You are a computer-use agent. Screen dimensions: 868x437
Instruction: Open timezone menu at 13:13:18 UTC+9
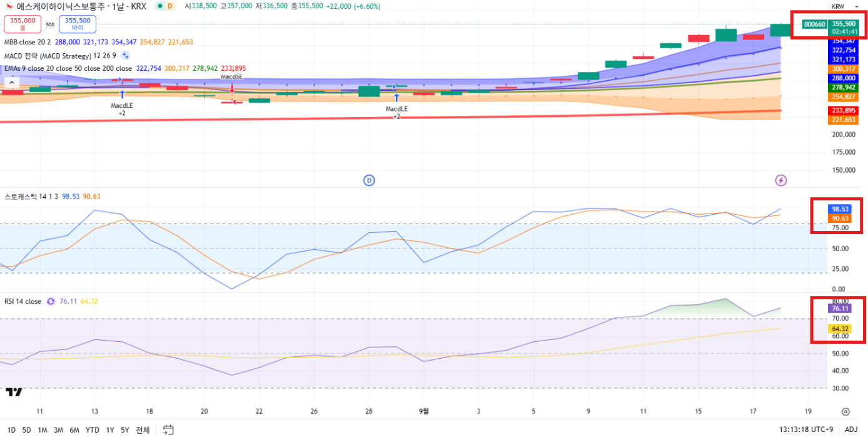tap(806, 429)
